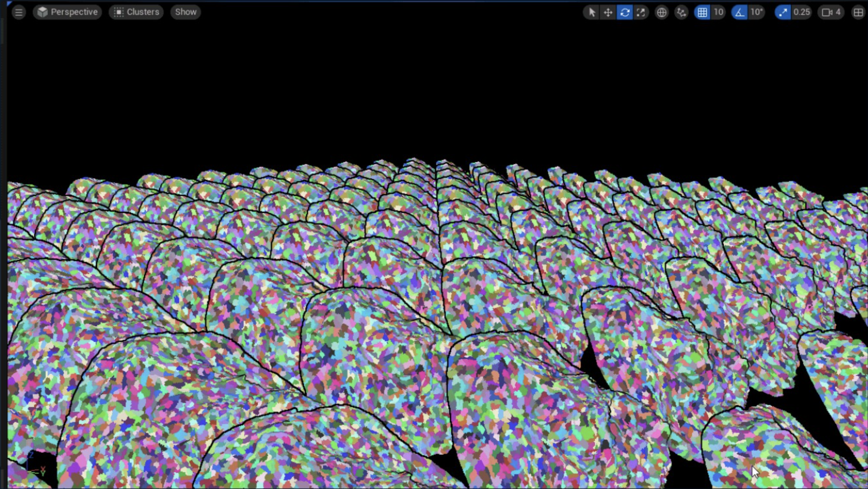This screenshot has height=489, width=868.
Task: Activate the Rotate tool
Action: [625, 12]
